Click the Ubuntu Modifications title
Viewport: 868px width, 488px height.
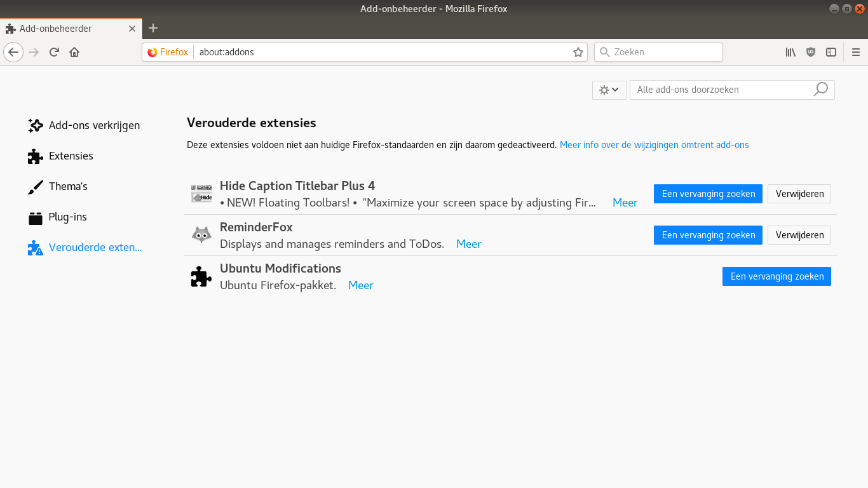click(280, 268)
